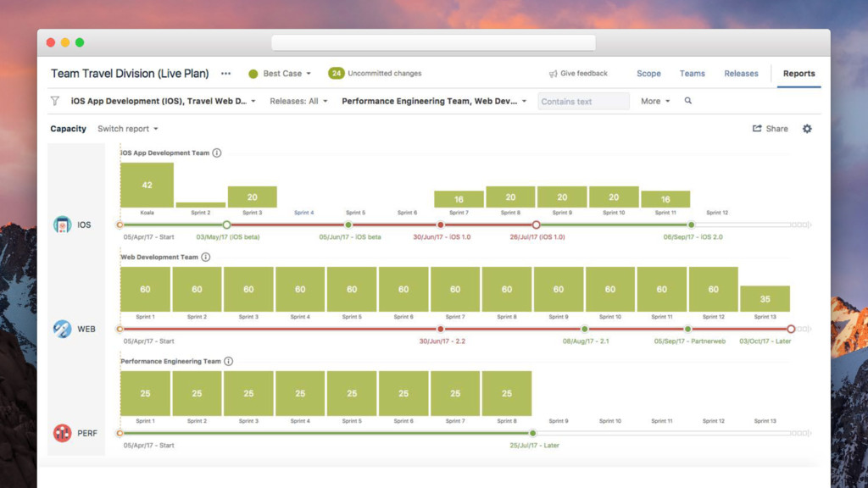This screenshot has height=488, width=868.
Task: Select the Web Sprint 1 capacity bar
Action: (x=145, y=290)
